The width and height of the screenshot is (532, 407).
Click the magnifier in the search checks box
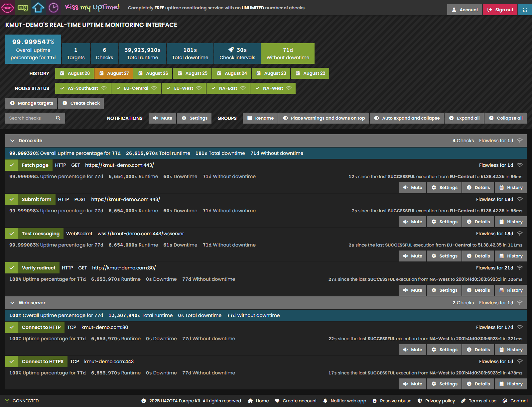point(58,118)
